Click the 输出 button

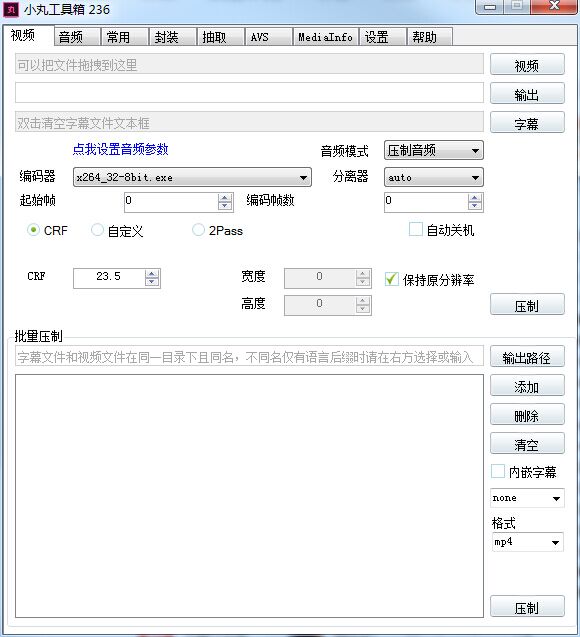(x=527, y=94)
